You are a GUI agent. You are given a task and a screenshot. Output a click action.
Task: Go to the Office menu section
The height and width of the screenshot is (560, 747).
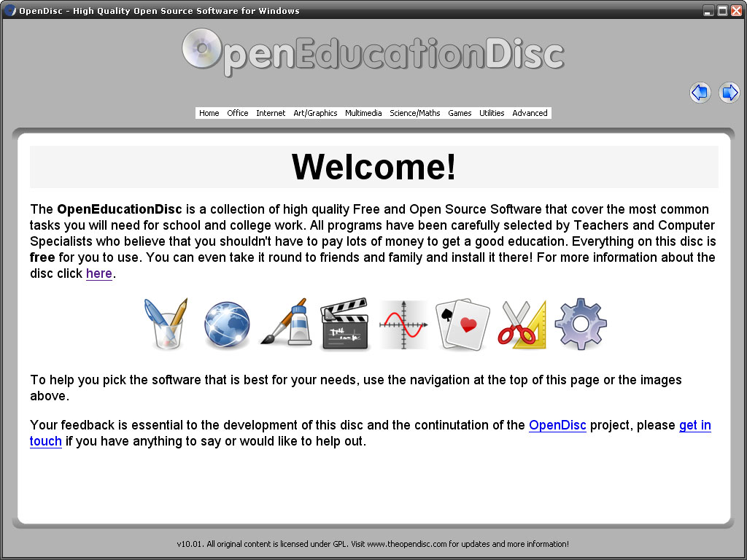[238, 113]
